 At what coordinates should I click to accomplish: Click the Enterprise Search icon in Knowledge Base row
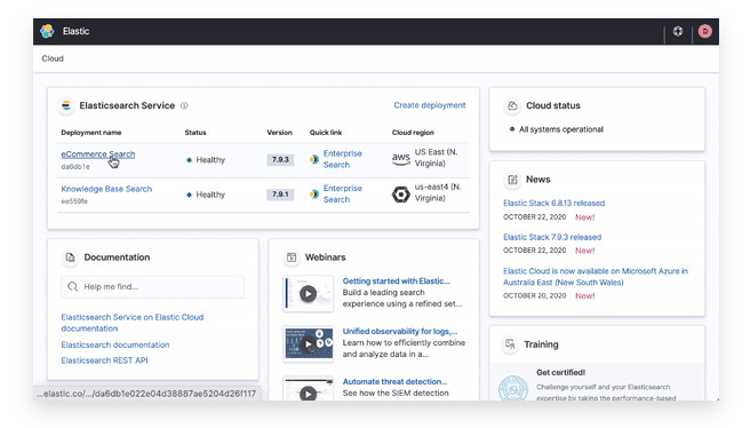click(314, 194)
